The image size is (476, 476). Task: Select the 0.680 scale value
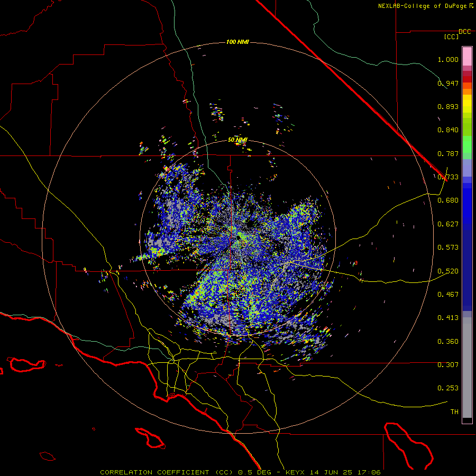click(x=448, y=200)
